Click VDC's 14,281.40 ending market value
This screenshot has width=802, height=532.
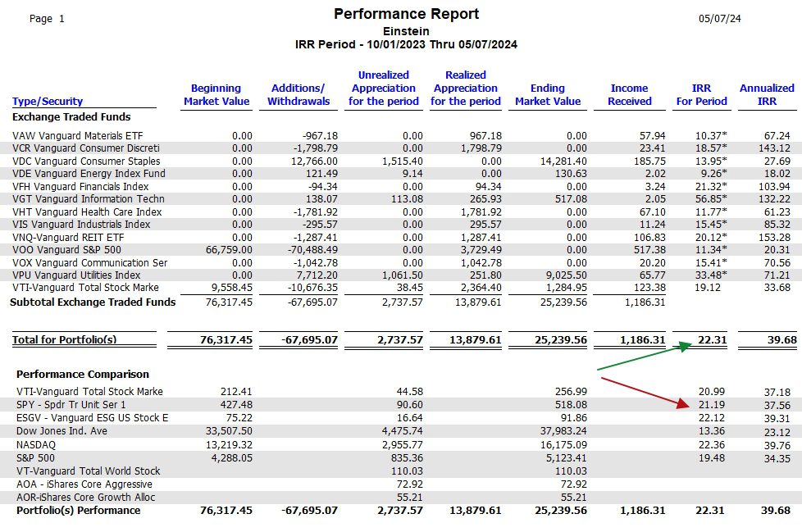(563, 161)
